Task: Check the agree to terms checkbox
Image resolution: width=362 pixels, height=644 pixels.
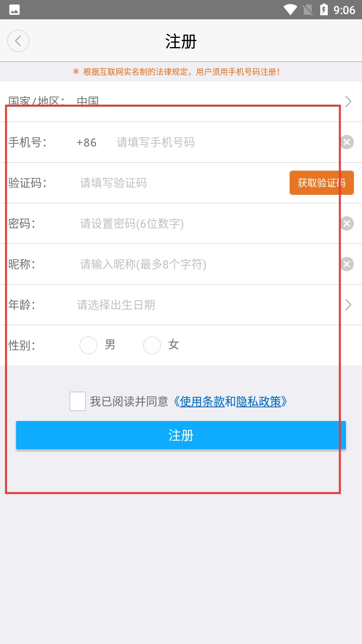Action: (78, 401)
